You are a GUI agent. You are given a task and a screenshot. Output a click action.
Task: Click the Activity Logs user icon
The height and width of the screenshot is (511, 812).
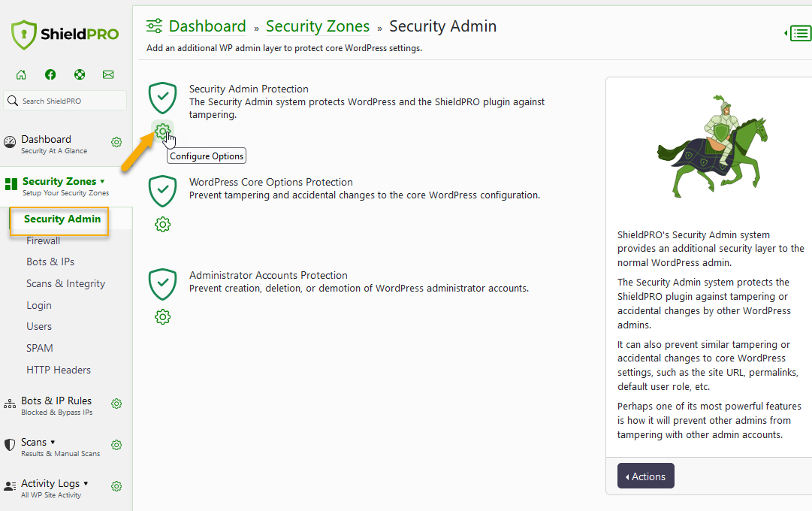[x=10, y=486]
